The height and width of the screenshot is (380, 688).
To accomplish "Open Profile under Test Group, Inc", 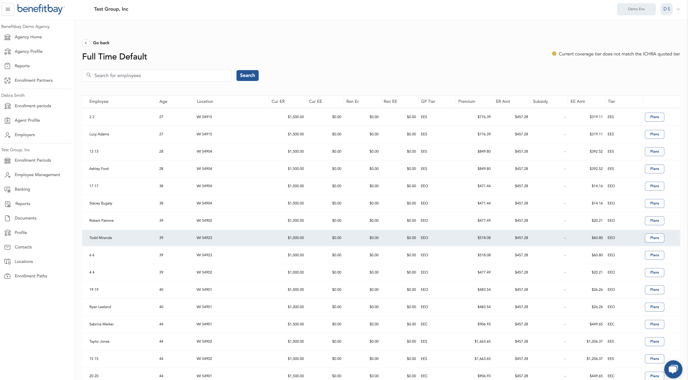I will click(21, 233).
